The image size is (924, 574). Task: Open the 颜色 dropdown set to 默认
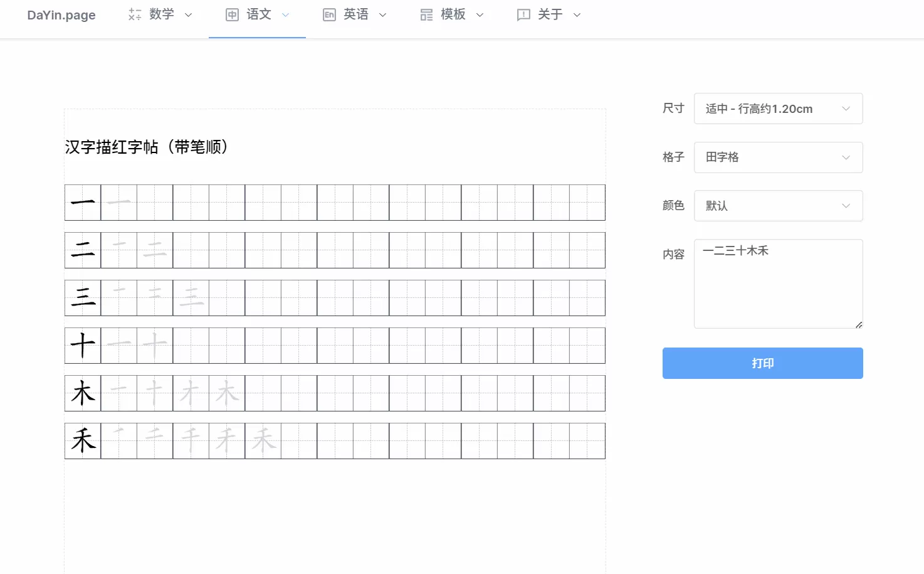tap(777, 205)
